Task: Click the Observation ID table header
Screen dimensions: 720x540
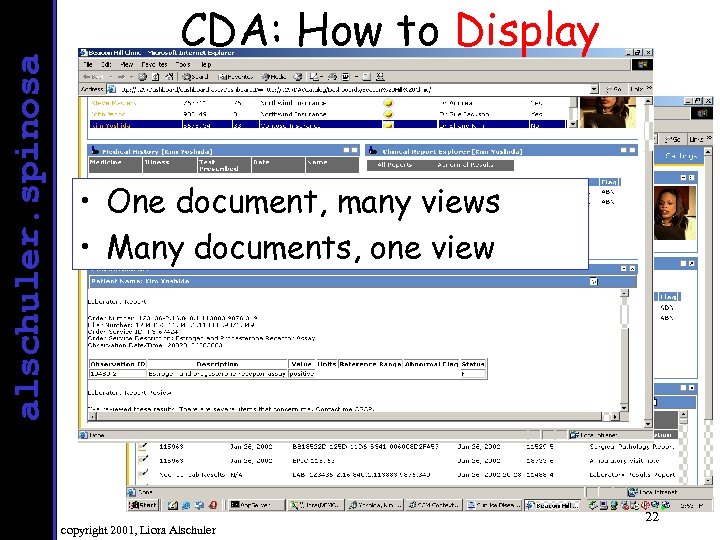Action: click(x=118, y=364)
